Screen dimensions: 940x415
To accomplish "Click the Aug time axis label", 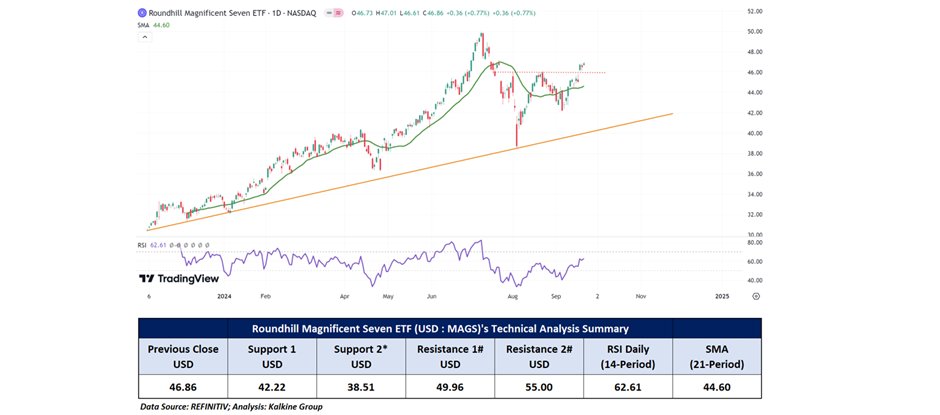I will pos(512,296).
